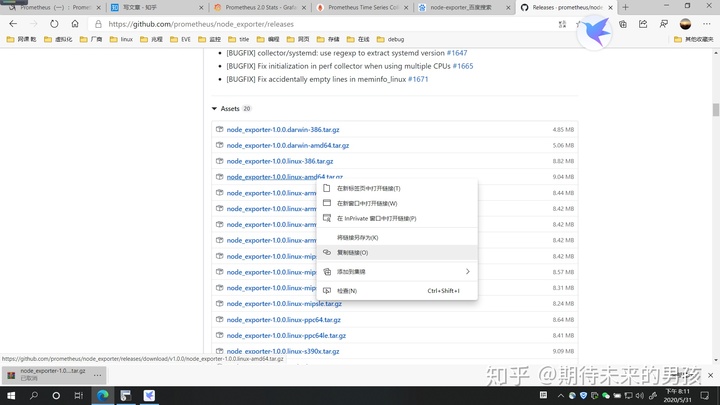
Task: Open pull request #1647 link
Action: tap(457, 53)
